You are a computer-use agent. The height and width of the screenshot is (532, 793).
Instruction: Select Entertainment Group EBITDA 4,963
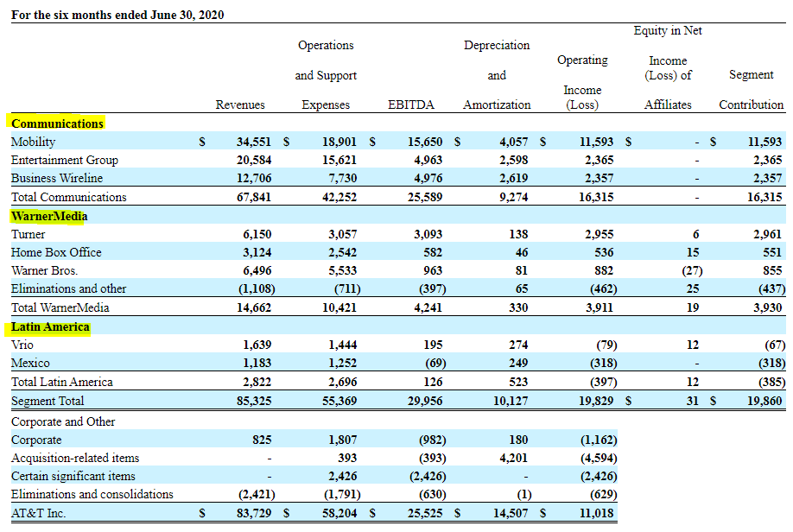tap(428, 160)
